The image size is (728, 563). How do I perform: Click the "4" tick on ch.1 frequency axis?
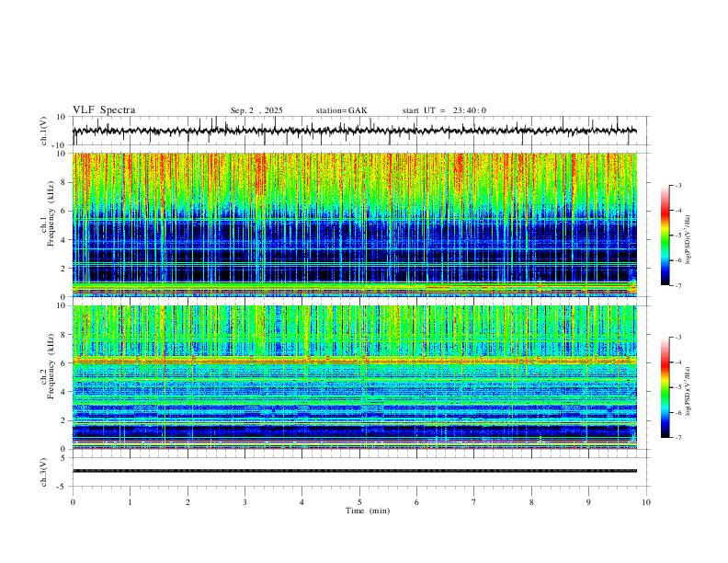(64, 240)
